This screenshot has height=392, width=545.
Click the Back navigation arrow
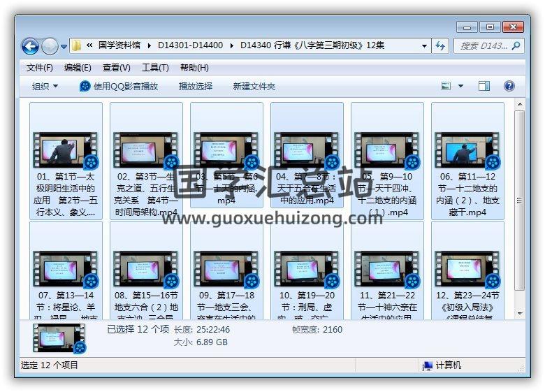click(30, 46)
